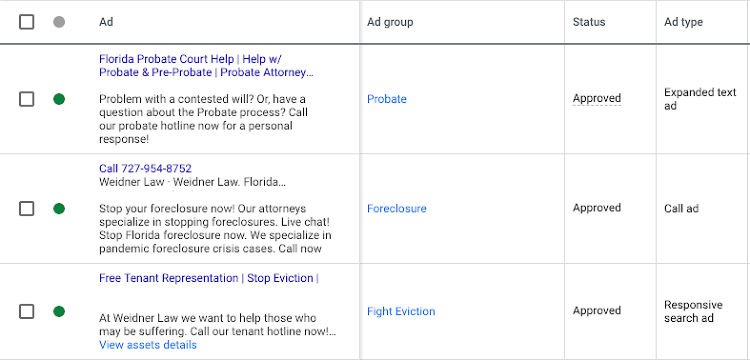Sort by the Ad group column header
The image size is (750, 360).
[390, 22]
